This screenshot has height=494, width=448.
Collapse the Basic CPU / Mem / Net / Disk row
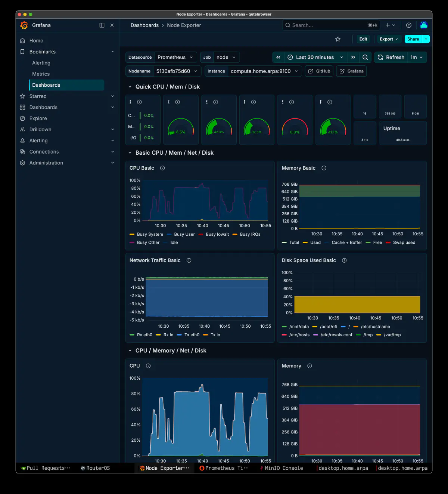click(130, 153)
